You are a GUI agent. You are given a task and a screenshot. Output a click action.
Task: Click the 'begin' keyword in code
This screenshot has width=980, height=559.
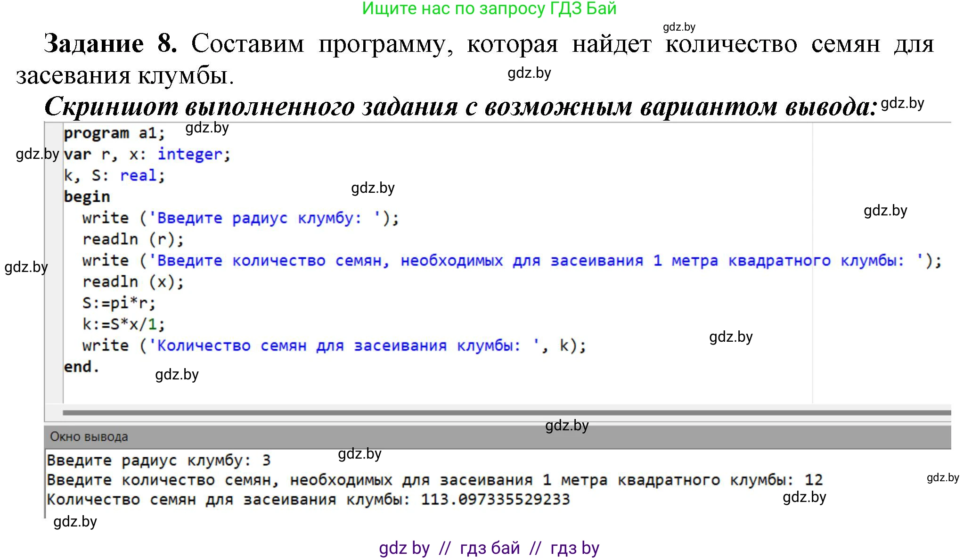(x=87, y=197)
